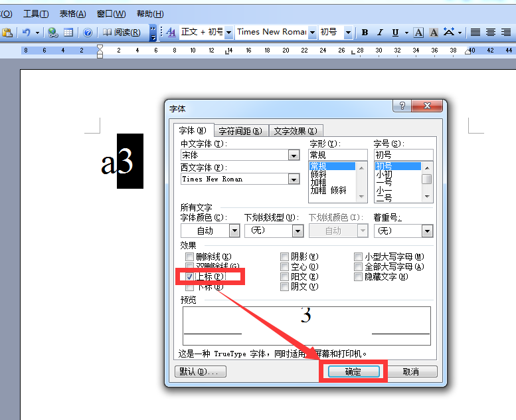Select 小一 in the font size list
Viewport: 516px width, 420px height.
(x=384, y=190)
